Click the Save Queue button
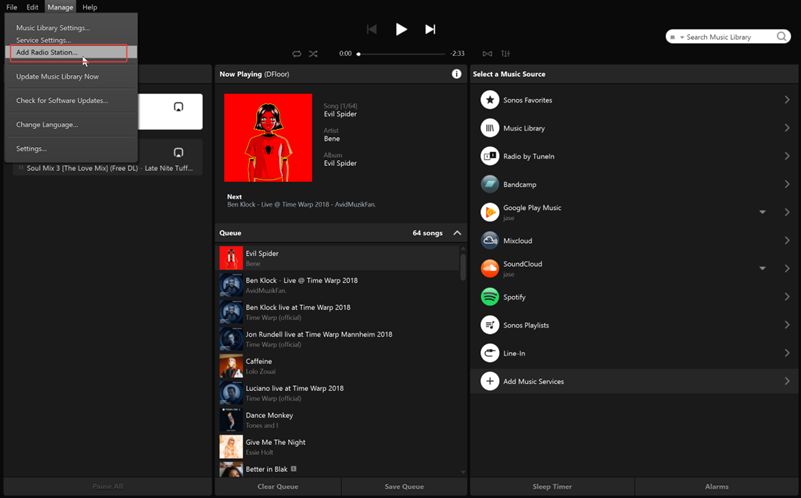This screenshot has height=498, width=801. [404, 486]
